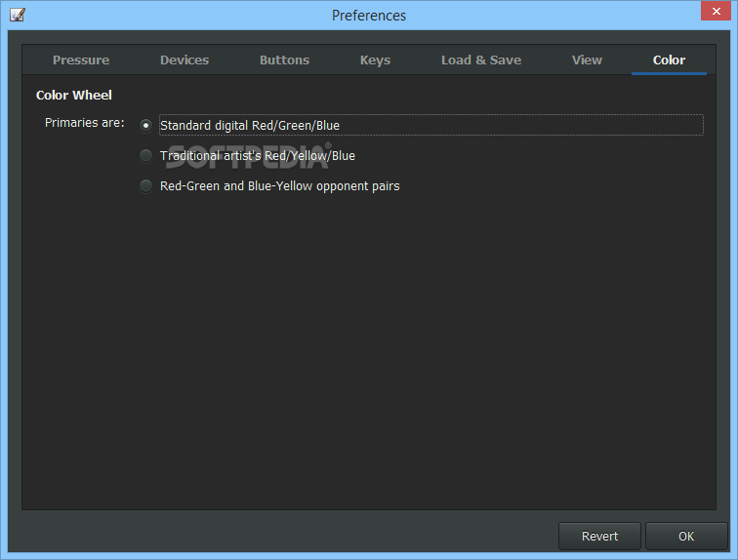The height and width of the screenshot is (560, 738).
Task: Switch to the Devices tab
Action: click(x=184, y=60)
